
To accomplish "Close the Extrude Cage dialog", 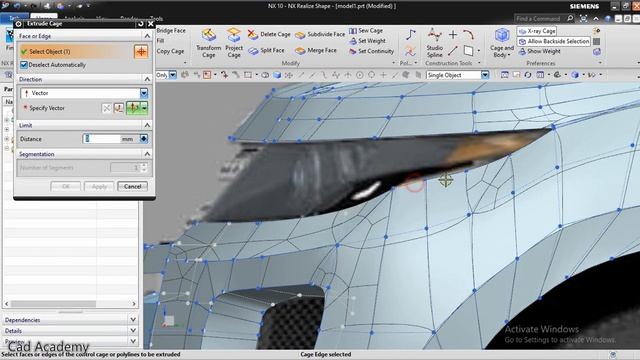I will [x=150, y=24].
